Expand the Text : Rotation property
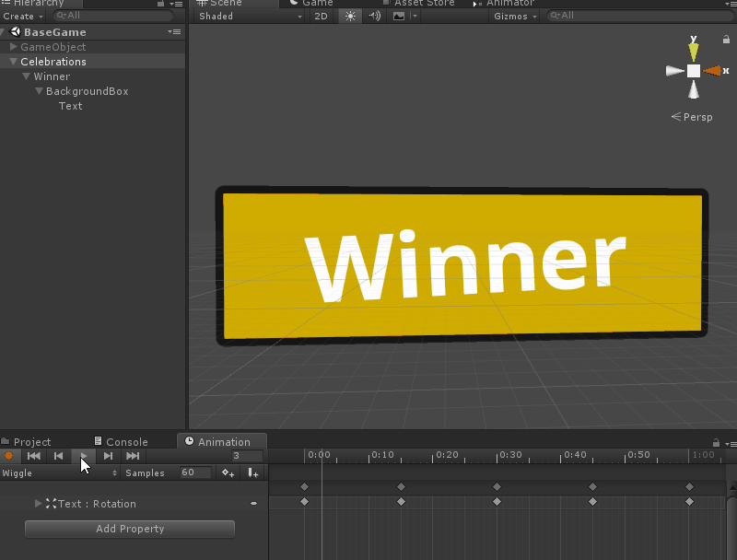This screenshot has height=560, width=737. (x=38, y=503)
